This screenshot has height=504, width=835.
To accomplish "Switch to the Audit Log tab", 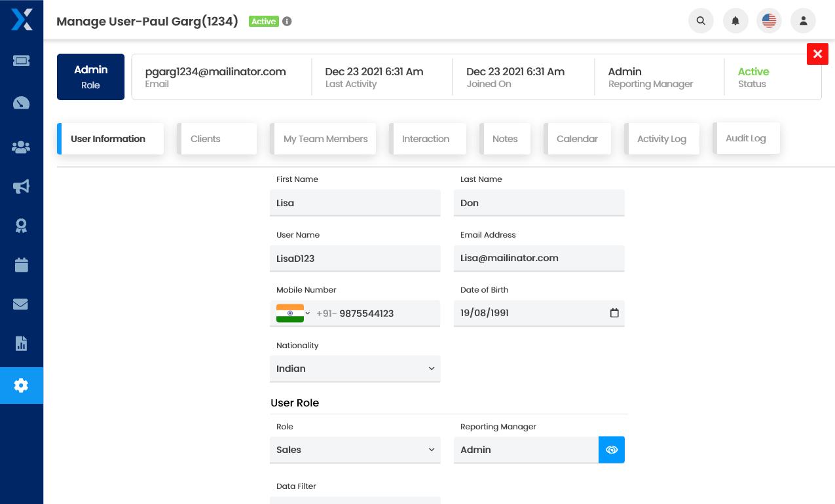I will pos(746,138).
